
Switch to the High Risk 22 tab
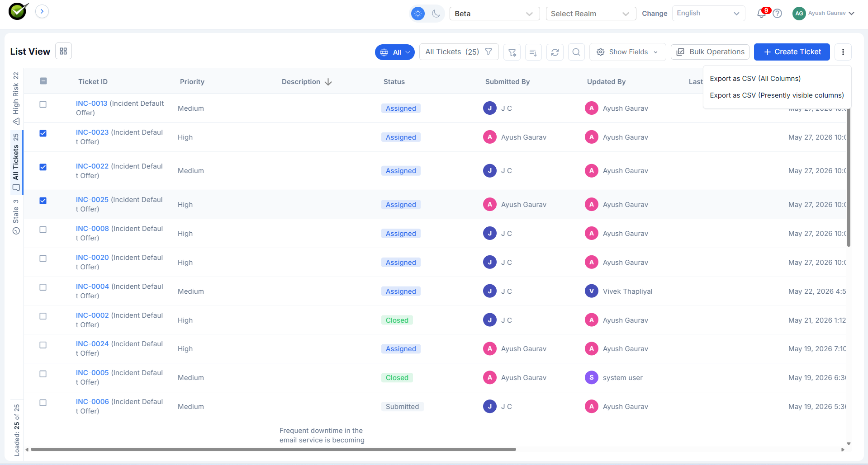click(16, 99)
